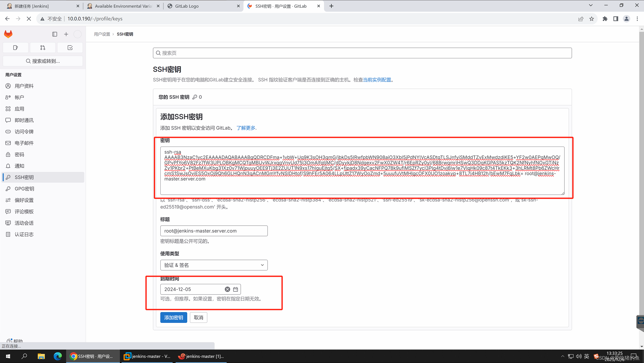Image resolution: width=644 pixels, height=363 pixels.
Task: Open Windows taskbar search
Action: [24, 356]
